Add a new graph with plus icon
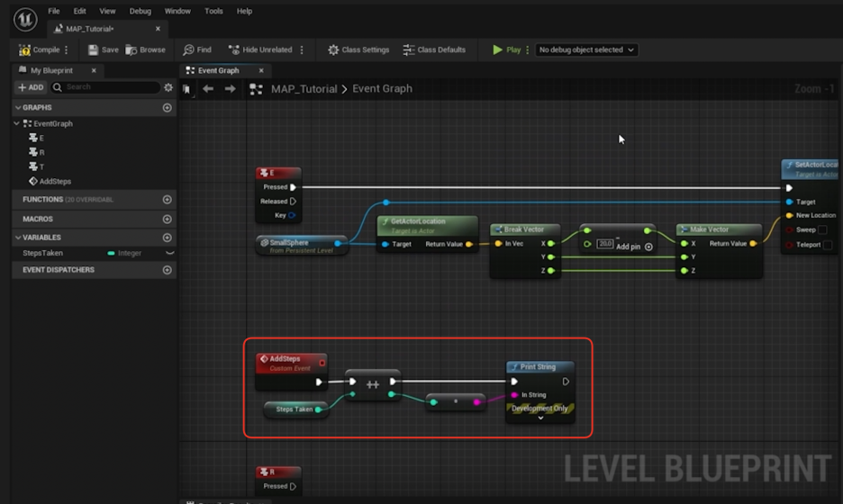This screenshot has width=843, height=504. point(168,107)
